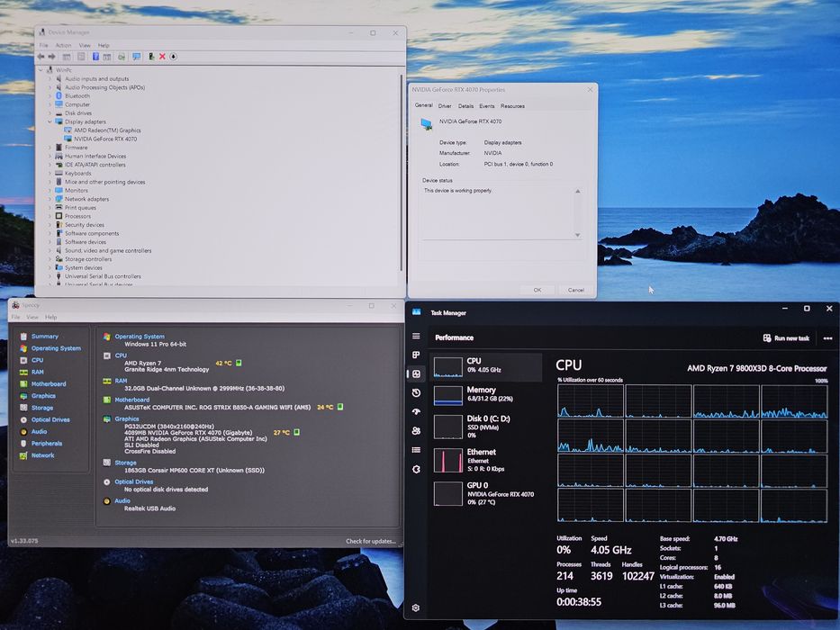Select Operating System in Speccy sidebar
Viewport: 840px width, 630px height.
(56, 348)
